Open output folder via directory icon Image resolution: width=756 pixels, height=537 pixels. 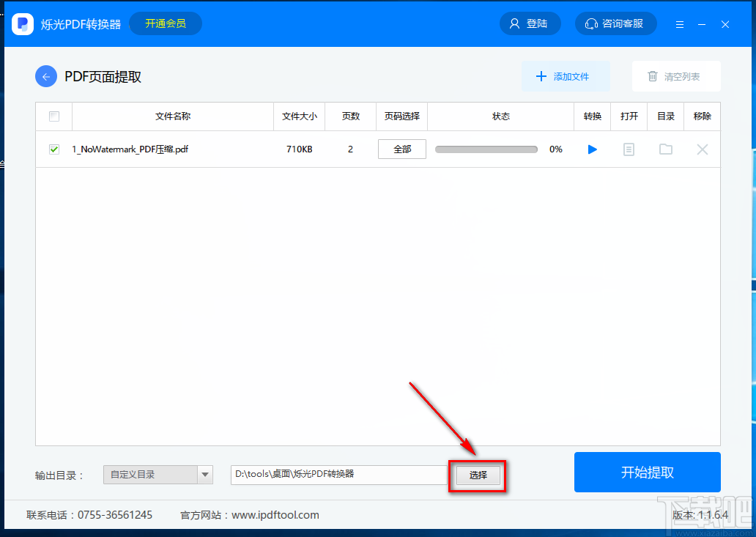(x=666, y=149)
